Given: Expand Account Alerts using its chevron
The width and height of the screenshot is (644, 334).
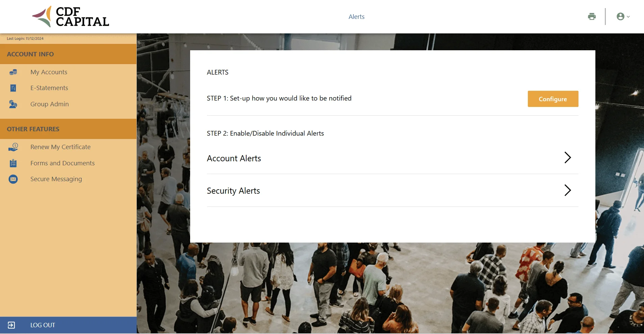Looking at the screenshot, I should pos(567,158).
